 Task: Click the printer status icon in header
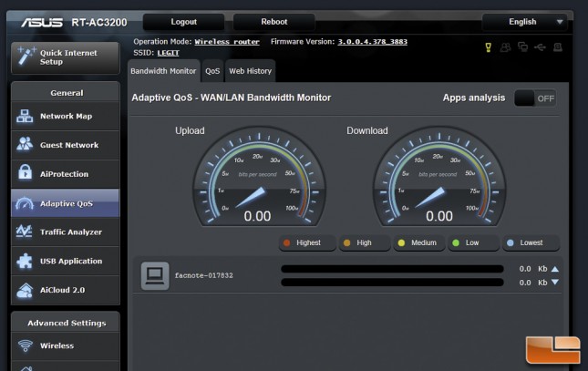558,47
